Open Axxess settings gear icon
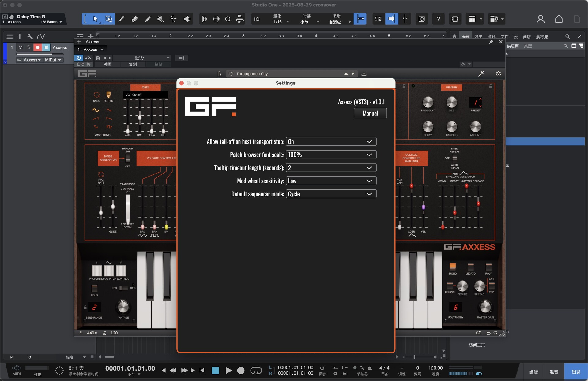Image resolution: width=588 pixels, height=381 pixels. click(499, 74)
